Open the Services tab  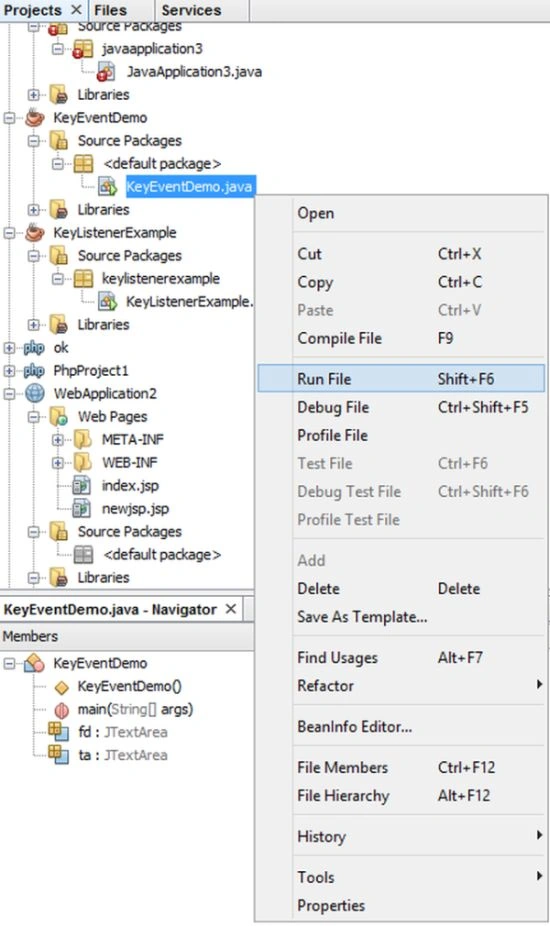pyautogui.click(x=191, y=10)
